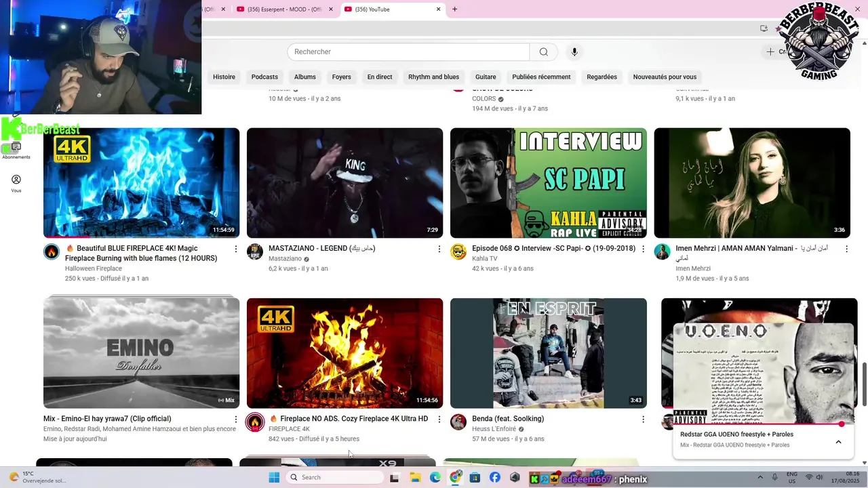
Task: Open options menu for SC Papi interview
Action: tap(643, 249)
